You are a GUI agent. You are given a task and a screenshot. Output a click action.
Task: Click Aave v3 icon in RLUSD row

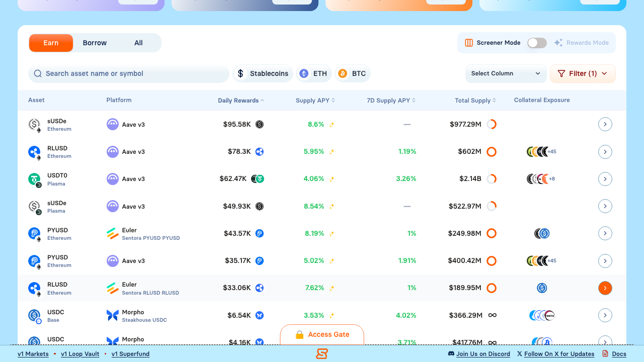113,152
